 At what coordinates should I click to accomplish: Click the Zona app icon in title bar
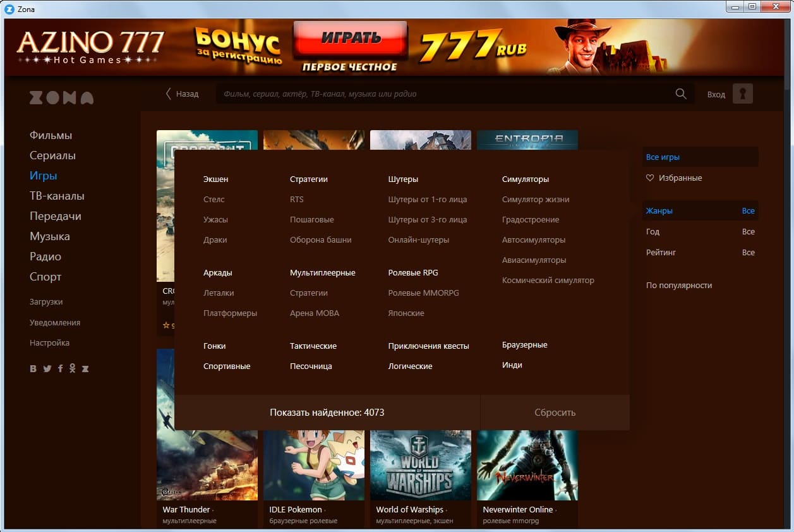[x=9, y=9]
